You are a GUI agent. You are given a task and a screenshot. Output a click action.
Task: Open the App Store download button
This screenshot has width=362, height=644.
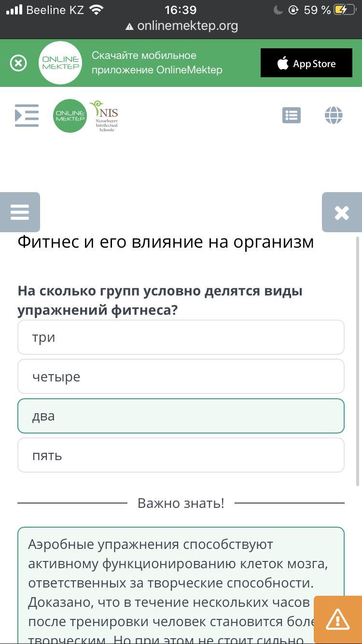click(x=306, y=63)
